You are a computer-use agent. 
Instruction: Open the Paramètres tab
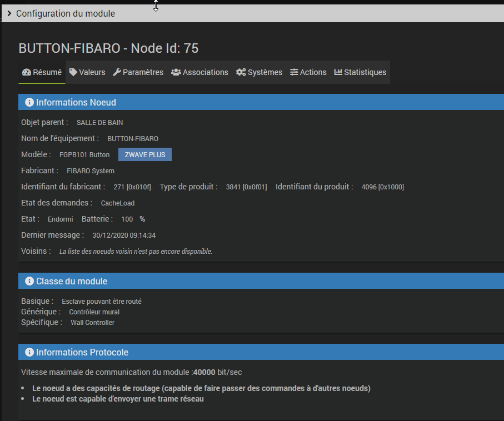tap(138, 72)
